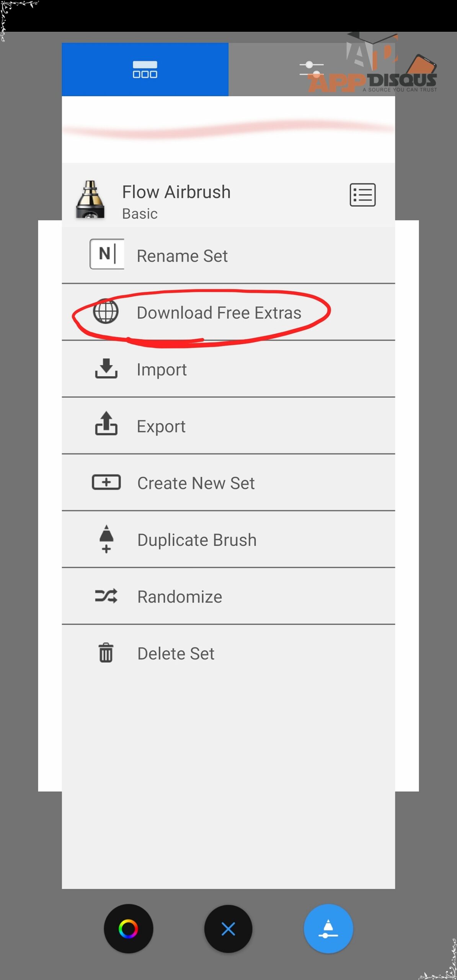Screen dimensions: 457x980
Task: Open the color wheel picker button
Action: (129, 929)
